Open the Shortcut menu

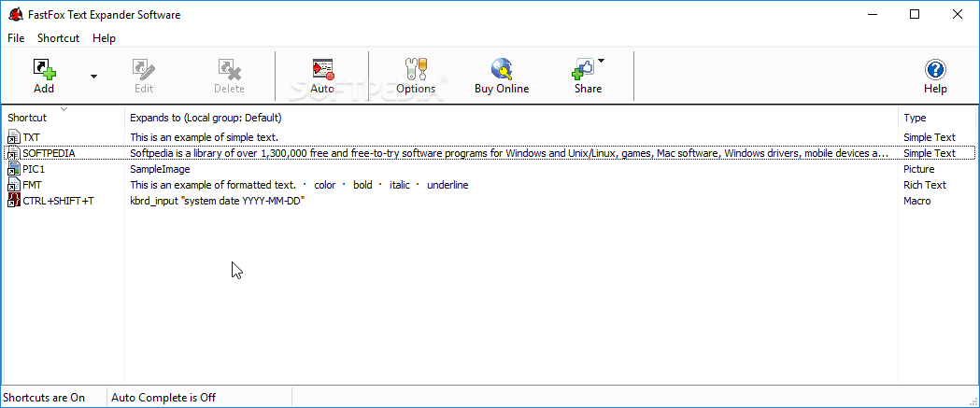58,38
